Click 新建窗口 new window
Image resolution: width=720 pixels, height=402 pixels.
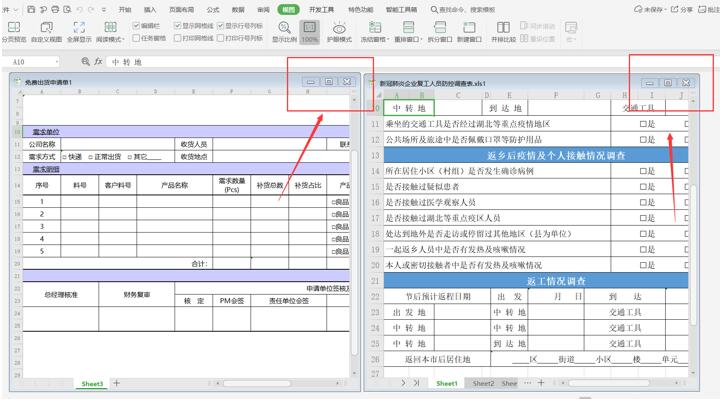[x=469, y=32]
